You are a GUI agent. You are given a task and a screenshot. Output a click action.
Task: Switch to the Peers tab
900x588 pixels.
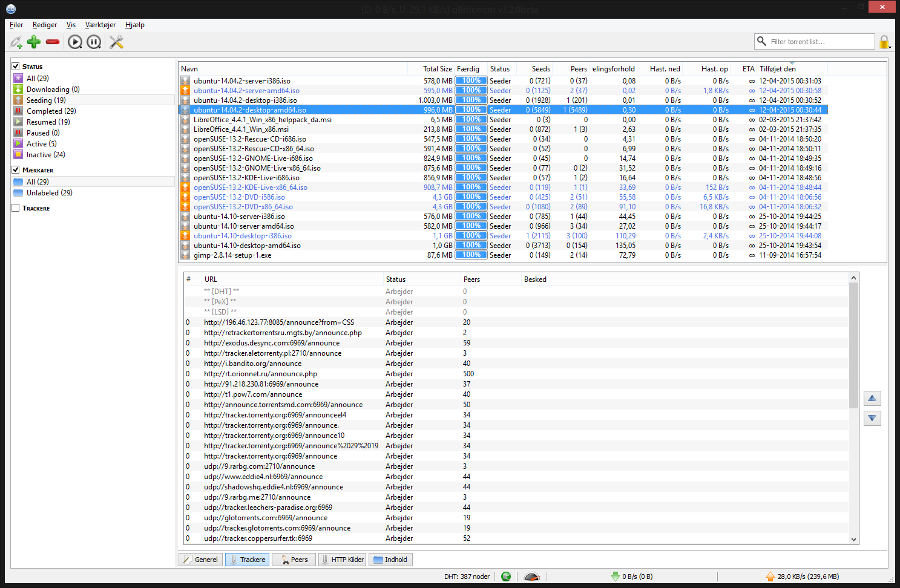[x=294, y=560]
